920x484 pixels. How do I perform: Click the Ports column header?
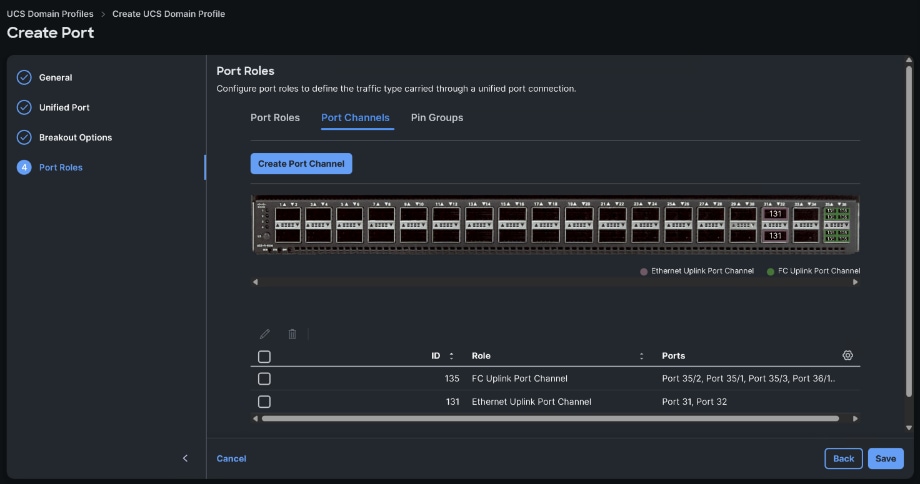[x=673, y=356]
